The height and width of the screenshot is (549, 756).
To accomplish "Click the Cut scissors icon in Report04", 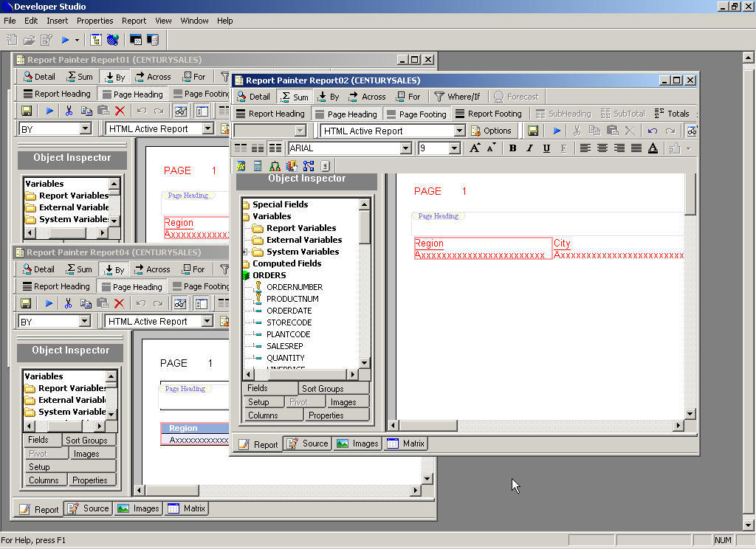I will point(68,303).
